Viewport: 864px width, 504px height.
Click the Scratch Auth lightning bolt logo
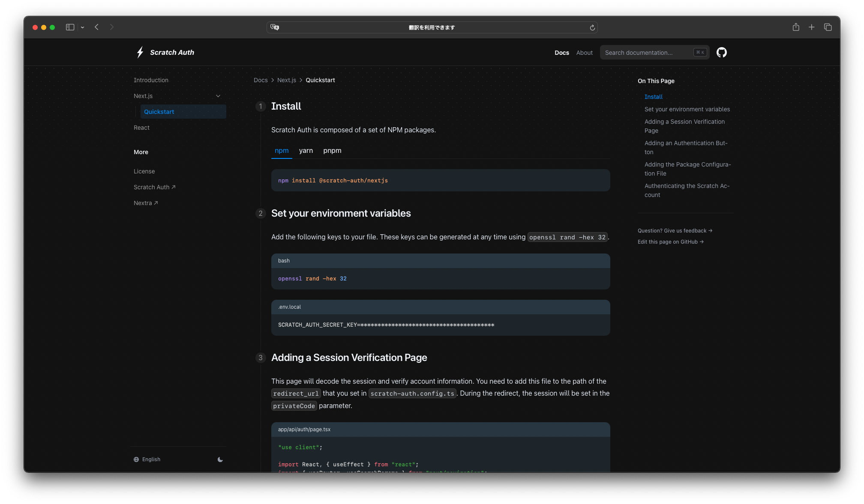click(x=140, y=52)
